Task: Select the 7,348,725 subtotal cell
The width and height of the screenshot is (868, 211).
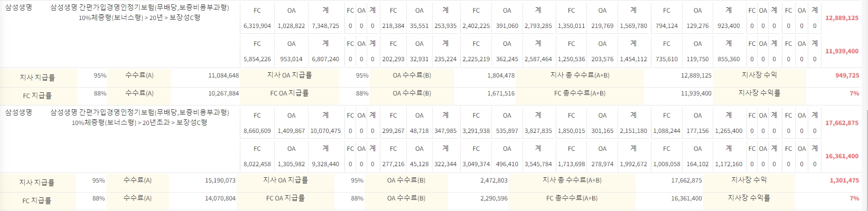Action: 325,26
